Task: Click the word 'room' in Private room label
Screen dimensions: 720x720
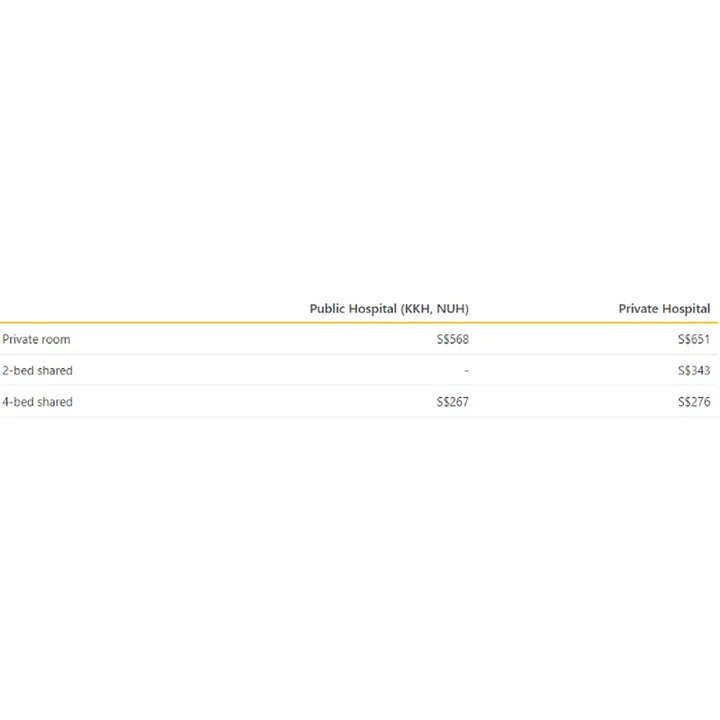Action: pos(56,340)
